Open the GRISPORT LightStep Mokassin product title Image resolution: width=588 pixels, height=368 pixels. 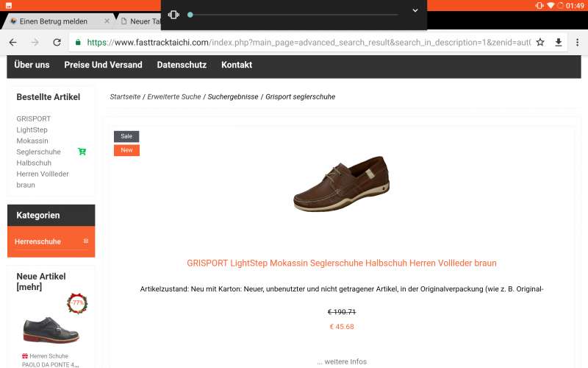(342, 263)
